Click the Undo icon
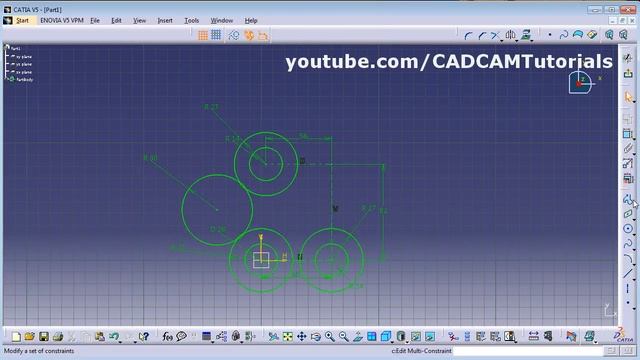The image size is (640, 360). tap(114, 337)
